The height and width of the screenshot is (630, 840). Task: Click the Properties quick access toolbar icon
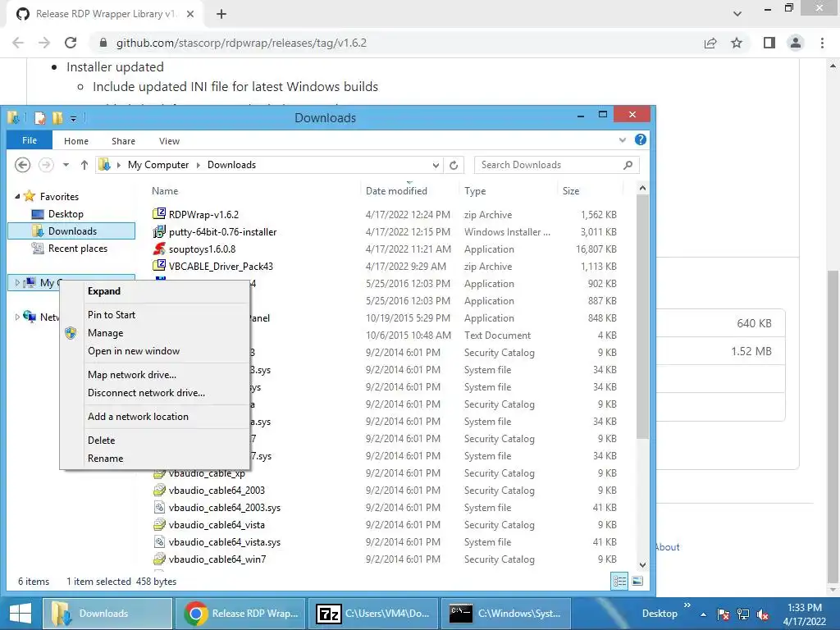click(39, 118)
